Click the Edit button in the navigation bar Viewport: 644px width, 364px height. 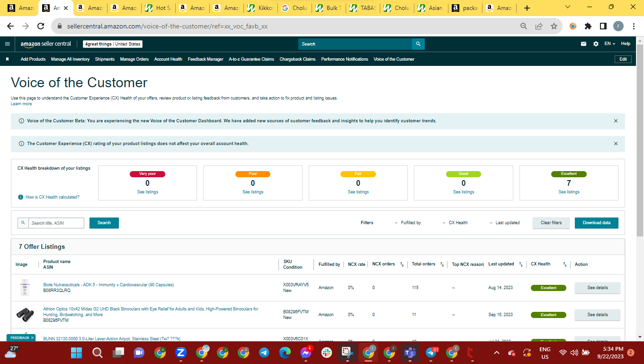[x=623, y=59]
